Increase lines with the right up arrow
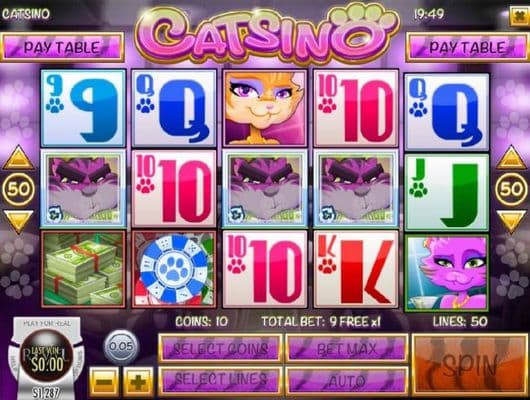The image size is (530, 400). (511, 157)
